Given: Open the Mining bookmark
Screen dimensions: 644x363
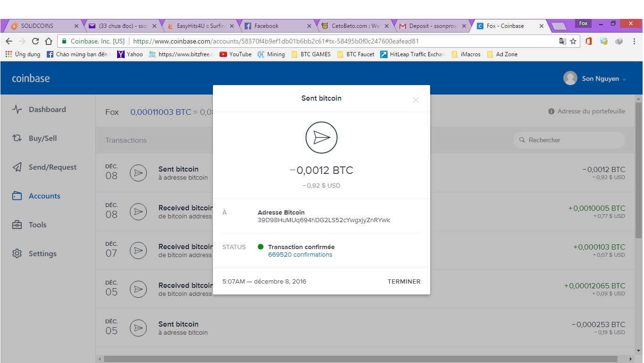Looking at the screenshot, I should (x=271, y=54).
